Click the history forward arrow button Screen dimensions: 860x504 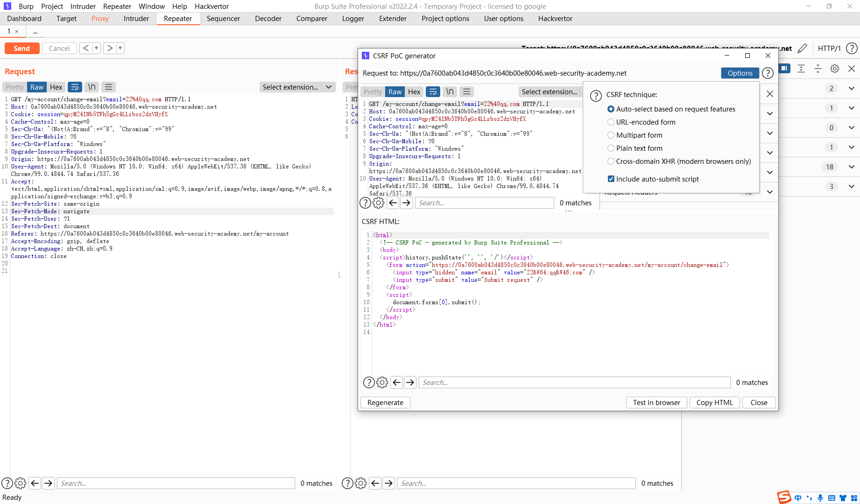[110, 48]
